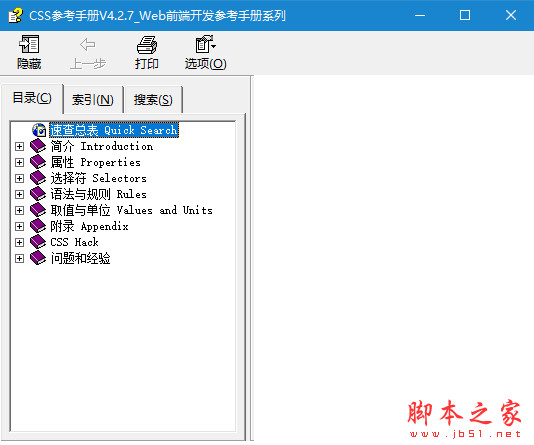
Task: Expand the 语法与规则 Rules node
Action: click(x=19, y=194)
